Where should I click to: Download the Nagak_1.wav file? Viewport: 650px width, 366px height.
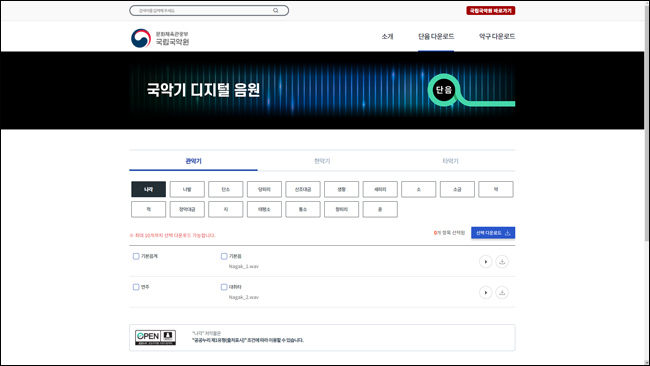pyautogui.click(x=502, y=262)
